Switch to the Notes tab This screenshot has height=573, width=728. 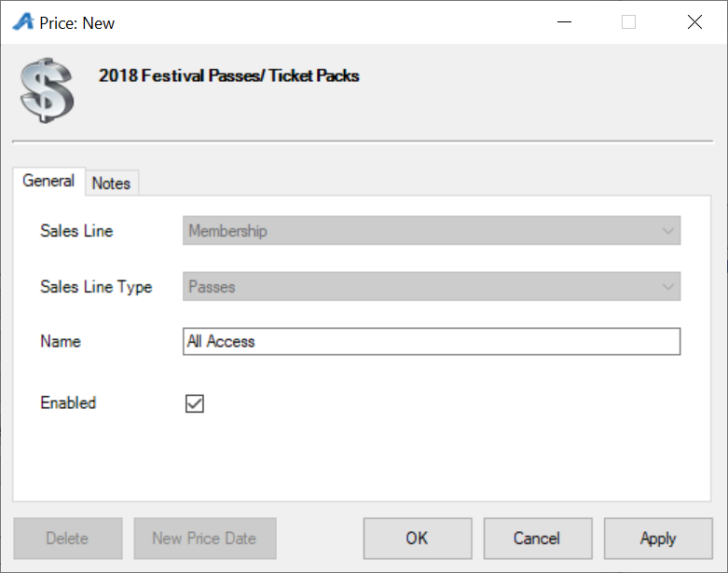click(x=112, y=183)
